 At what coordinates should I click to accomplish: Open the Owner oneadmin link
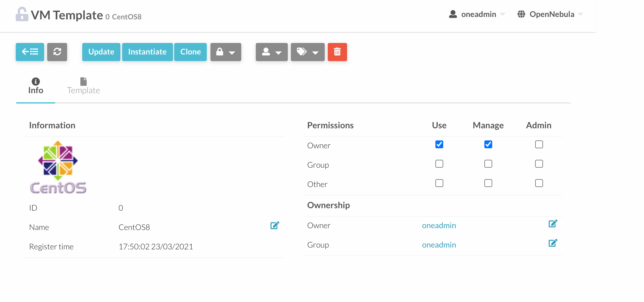[x=439, y=225]
